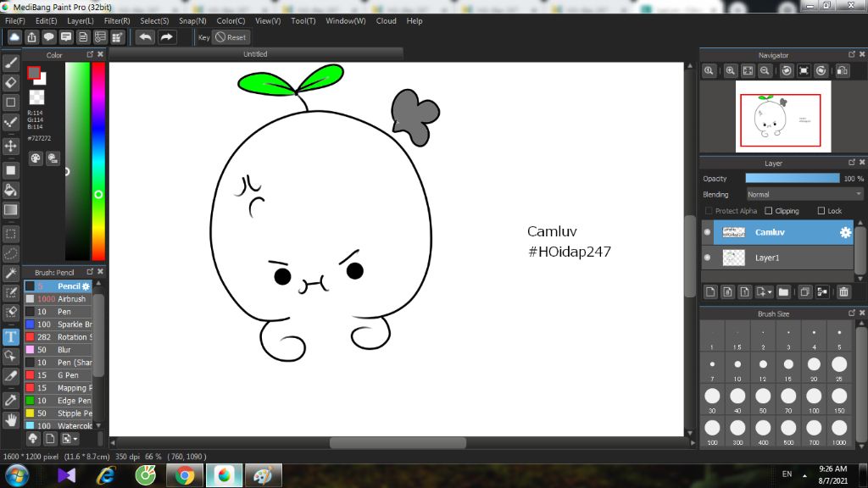The height and width of the screenshot is (488, 868).
Task: Delete layer with the trash icon
Action: (x=843, y=291)
